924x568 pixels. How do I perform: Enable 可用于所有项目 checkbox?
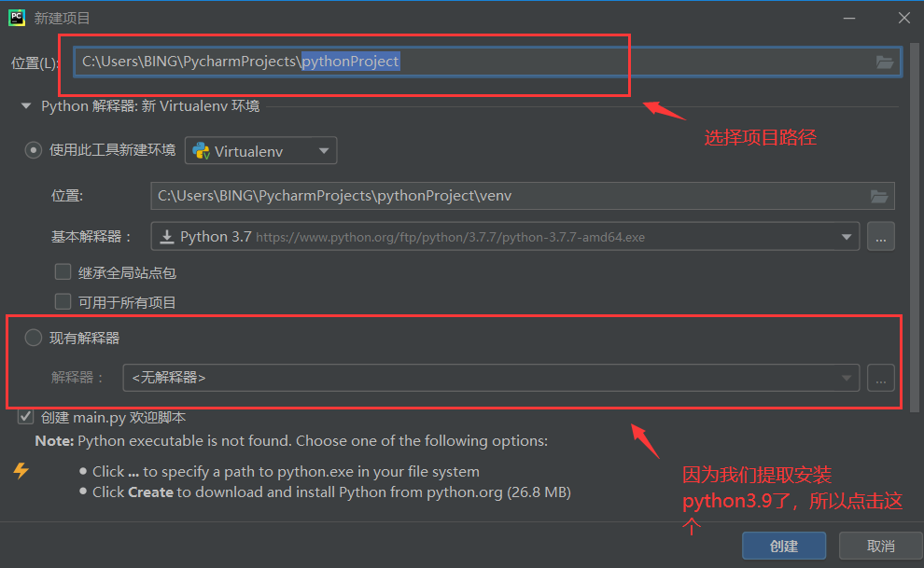pyautogui.click(x=63, y=301)
